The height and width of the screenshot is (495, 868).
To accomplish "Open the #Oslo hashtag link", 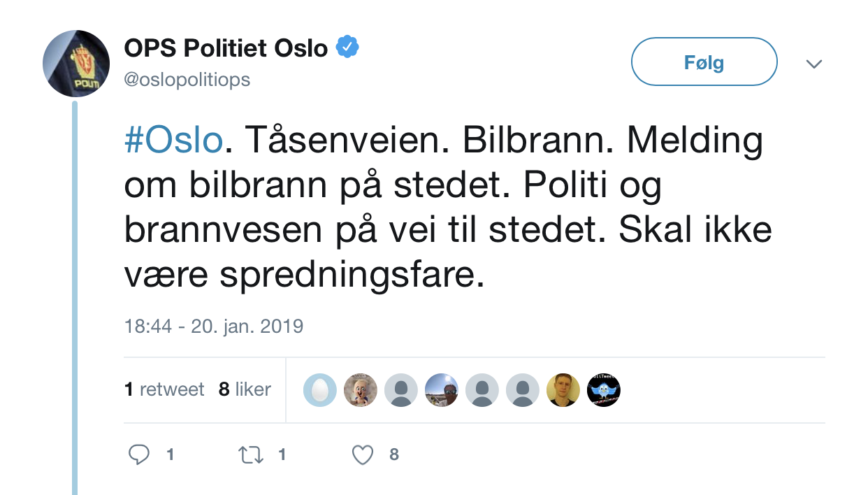I will (x=173, y=141).
